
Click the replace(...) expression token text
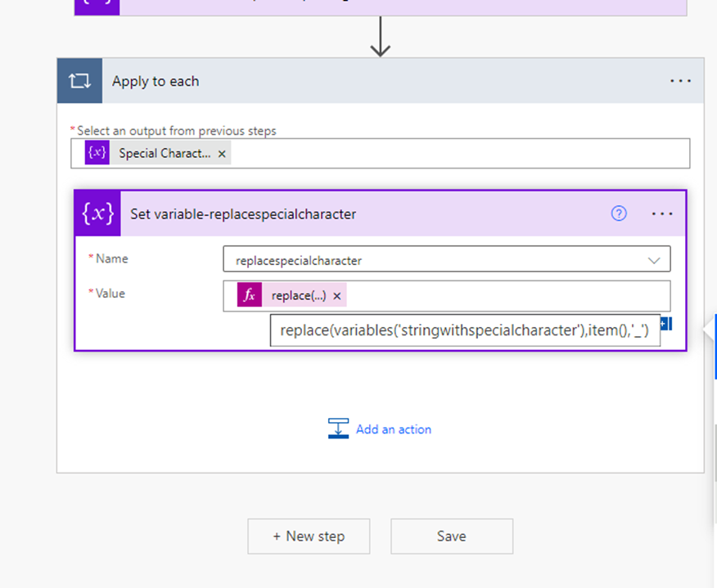[x=298, y=296]
